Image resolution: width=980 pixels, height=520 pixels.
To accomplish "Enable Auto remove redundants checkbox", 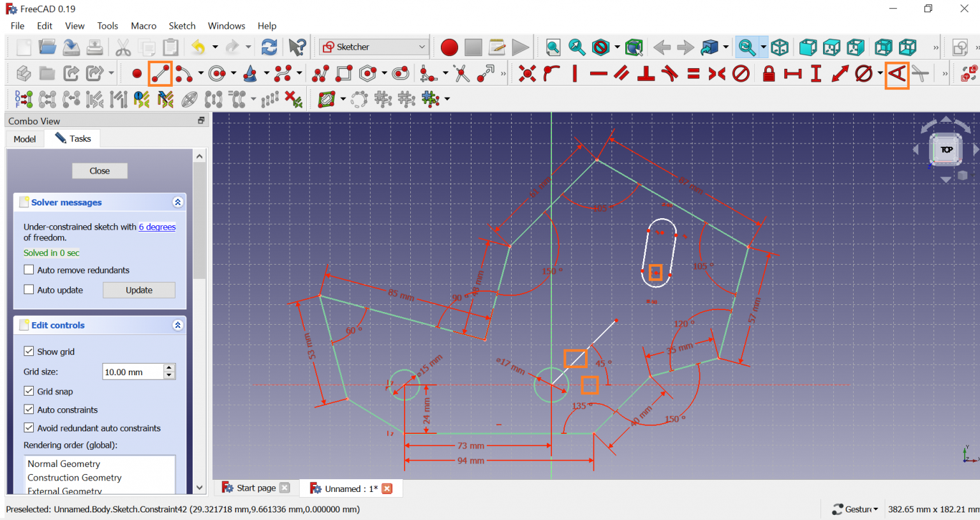I will [29, 270].
